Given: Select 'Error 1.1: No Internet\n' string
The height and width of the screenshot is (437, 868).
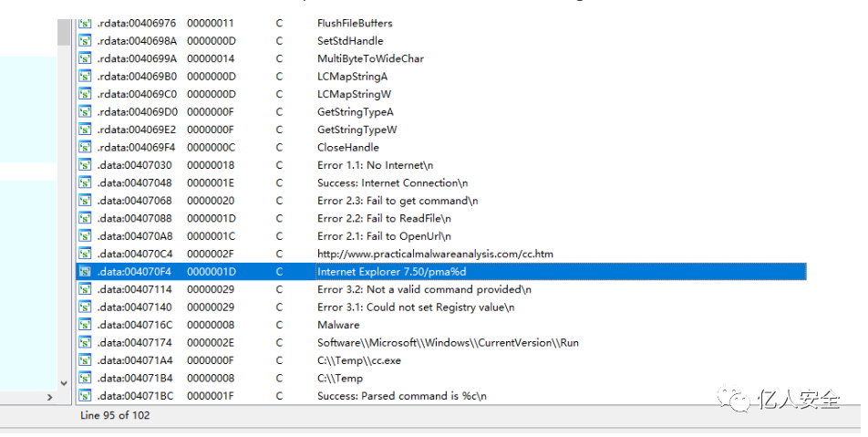Looking at the screenshot, I should (x=375, y=164).
